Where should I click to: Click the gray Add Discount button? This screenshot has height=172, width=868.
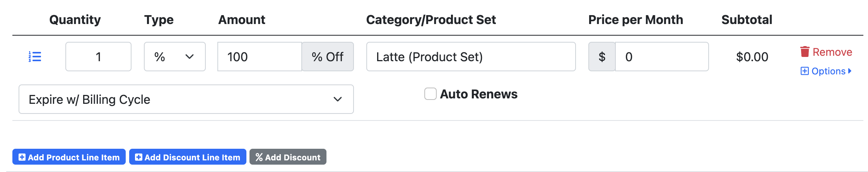[288, 157]
